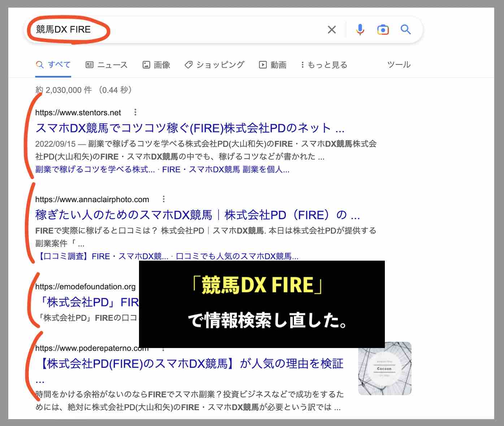Clear the search query using the X icon
Screen dimensions: 504x426
point(332,30)
